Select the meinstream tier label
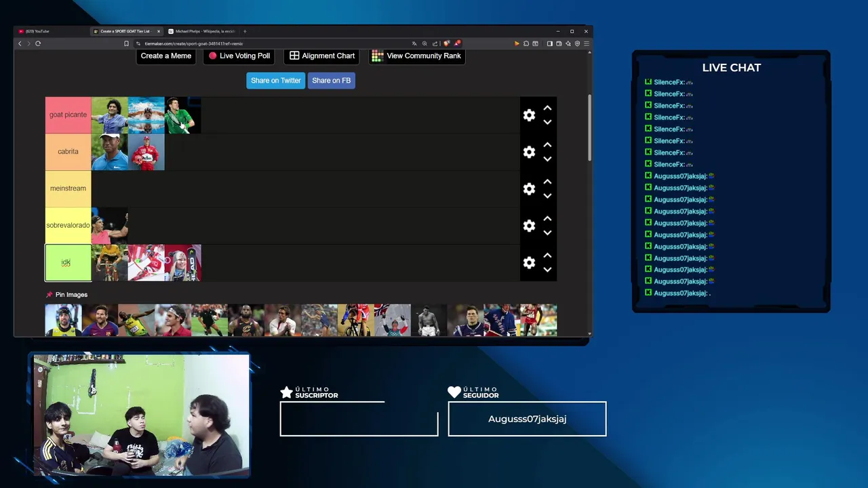Screen dimensions: 868x488 tap(68, 188)
